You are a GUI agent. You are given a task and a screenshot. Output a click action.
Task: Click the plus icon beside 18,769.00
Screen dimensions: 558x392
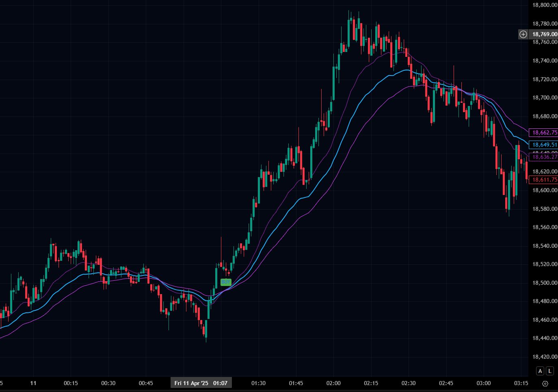point(523,35)
